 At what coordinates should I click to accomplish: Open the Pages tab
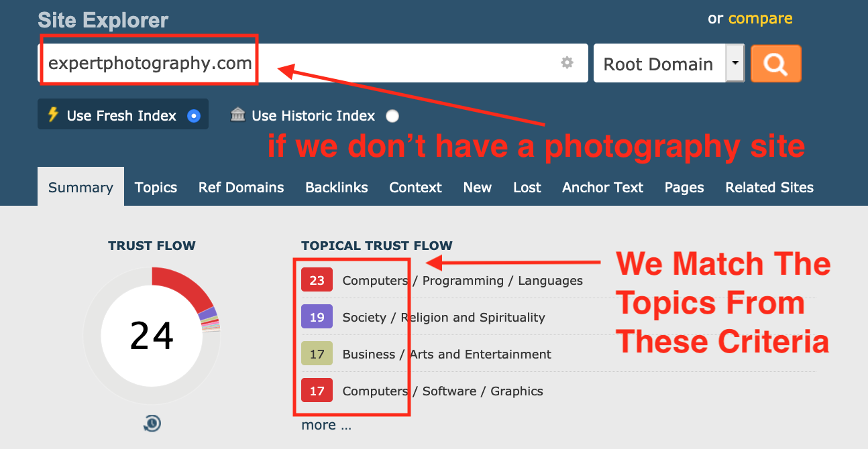[x=684, y=188]
